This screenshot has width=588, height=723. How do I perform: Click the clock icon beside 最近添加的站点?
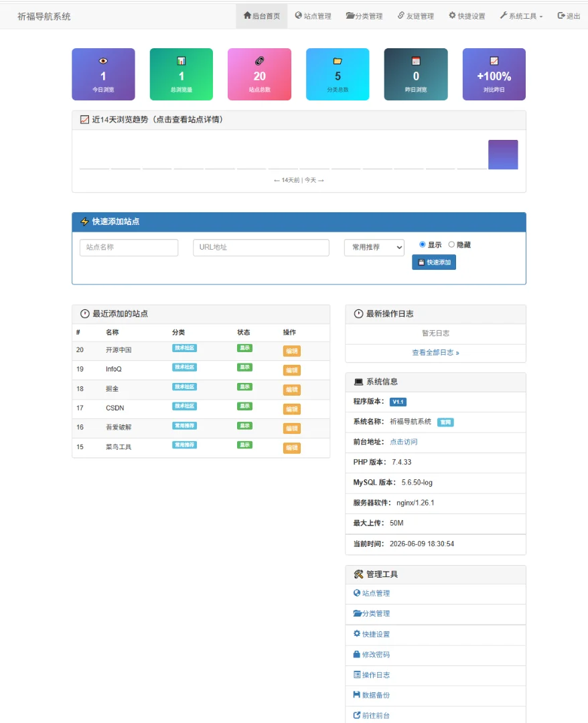click(x=85, y=314)
